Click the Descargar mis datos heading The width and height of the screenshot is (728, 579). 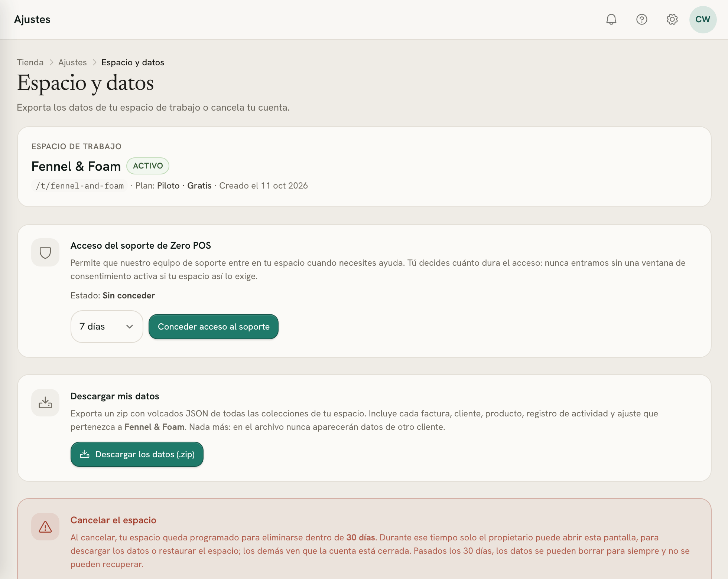pyautogui.click(x=115, y=396)
